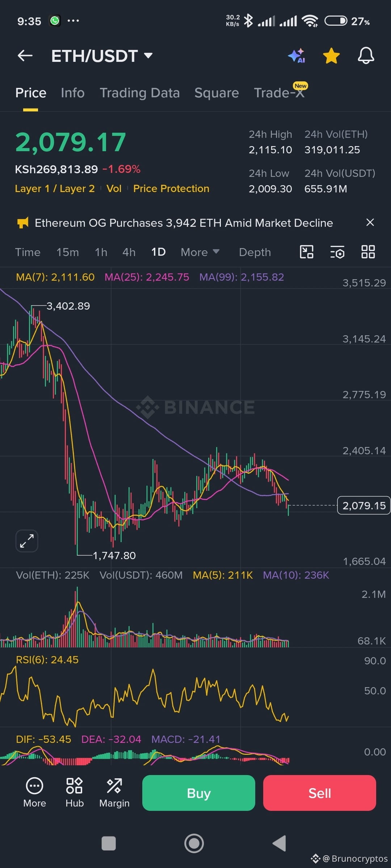This screenshot has width=391, height=868.
Task: Open the Margin trading icon
Action: click(x=114, y=793)
